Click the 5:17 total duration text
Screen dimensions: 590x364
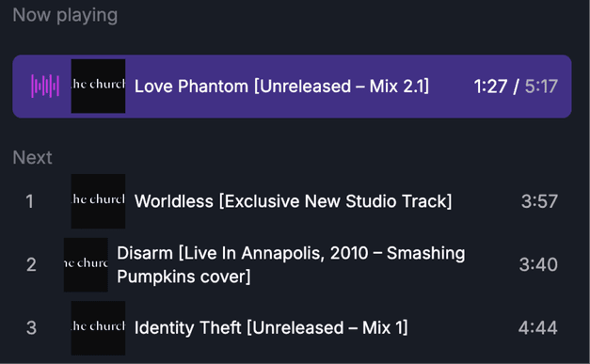coord(541,87)
